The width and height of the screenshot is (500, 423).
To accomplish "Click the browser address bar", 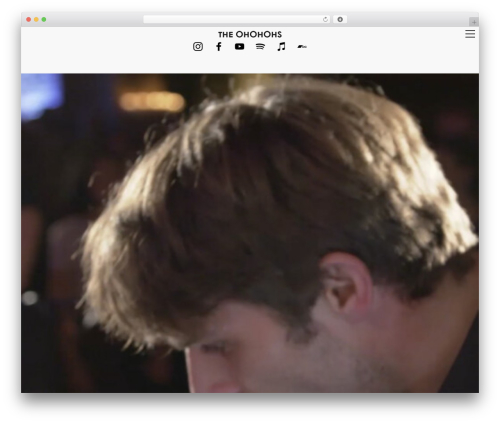I will pyautogui.click(x=237, y=19).
